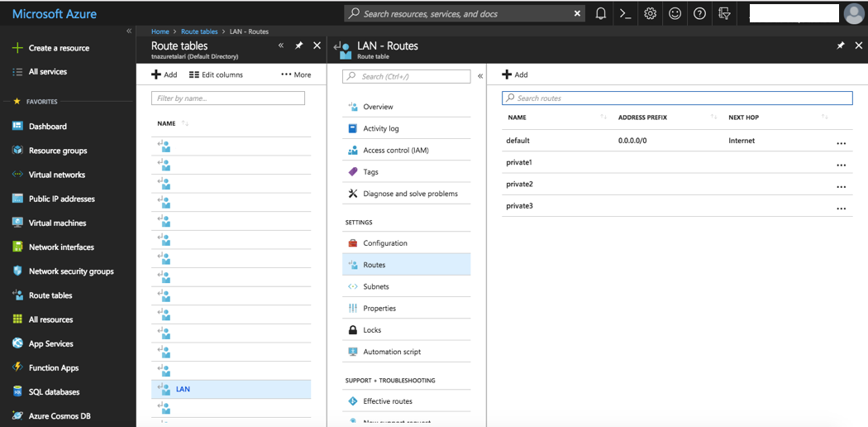Add a new route to LAN
The image size is (868, 427).
pos(515,74)
